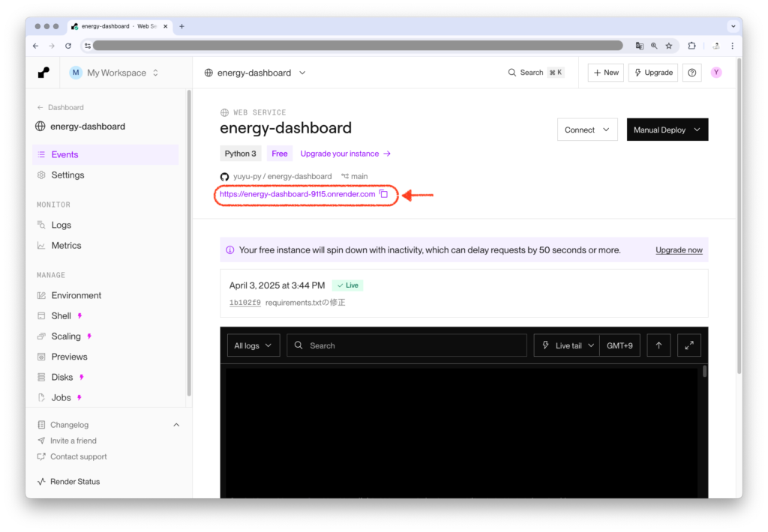Viewport: 768px width, 532px height.
Task: Click the Upgrade button in header
Action: click(653, 73)
